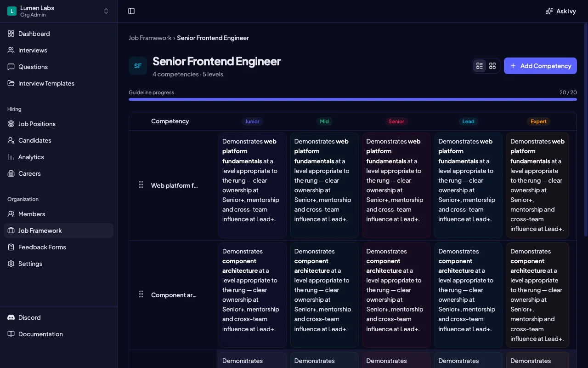The width and height of the screenshot is (588, 368).
Task: Click the Mid level column badge
Action: 324,121
